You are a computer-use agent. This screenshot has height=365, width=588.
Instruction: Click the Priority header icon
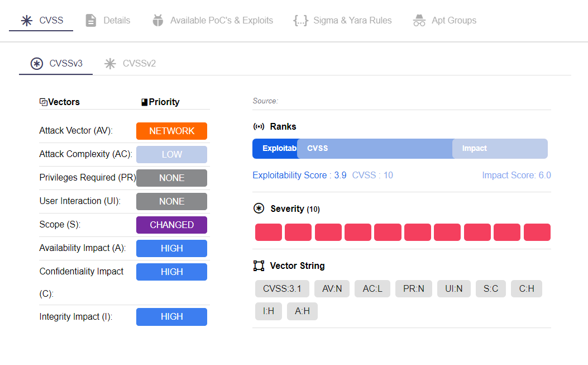145,102
